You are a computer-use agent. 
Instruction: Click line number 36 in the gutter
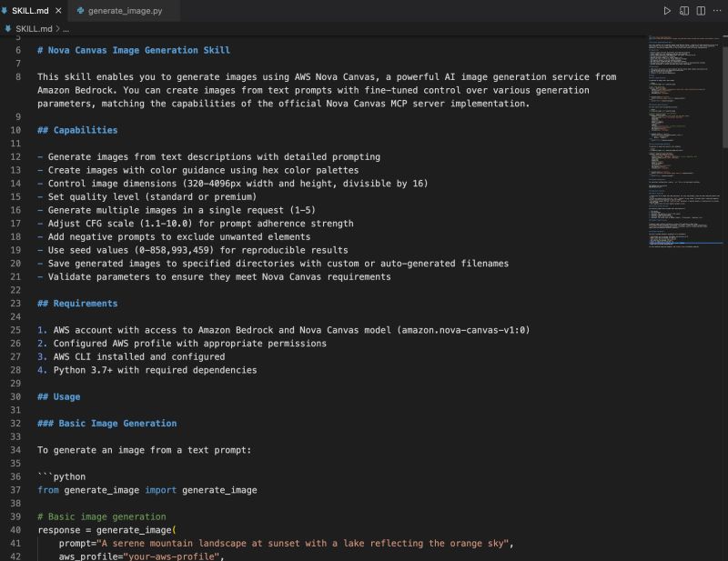click(x=15, y=476)
